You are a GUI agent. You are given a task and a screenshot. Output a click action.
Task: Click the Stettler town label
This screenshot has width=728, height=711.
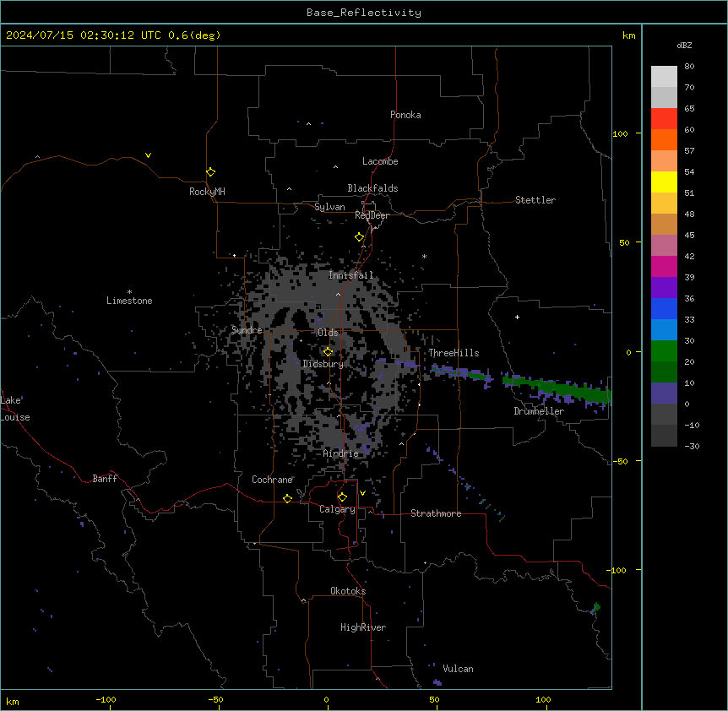point(535,200)
